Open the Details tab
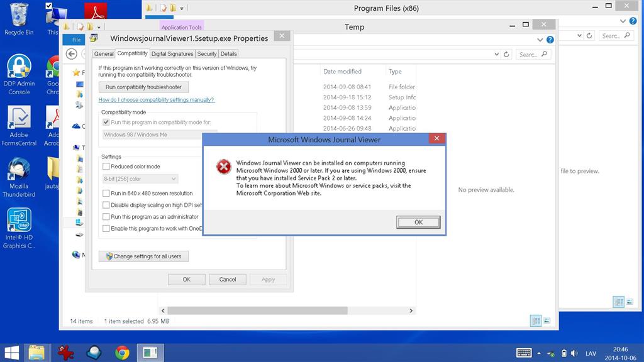Screen dimensions: 644x362 tap(228, 54)
